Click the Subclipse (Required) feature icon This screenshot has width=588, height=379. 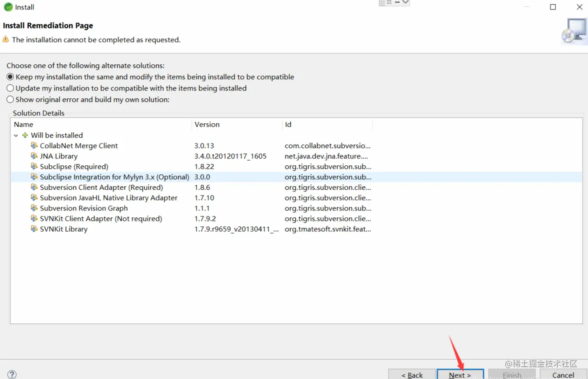point(34,166)
